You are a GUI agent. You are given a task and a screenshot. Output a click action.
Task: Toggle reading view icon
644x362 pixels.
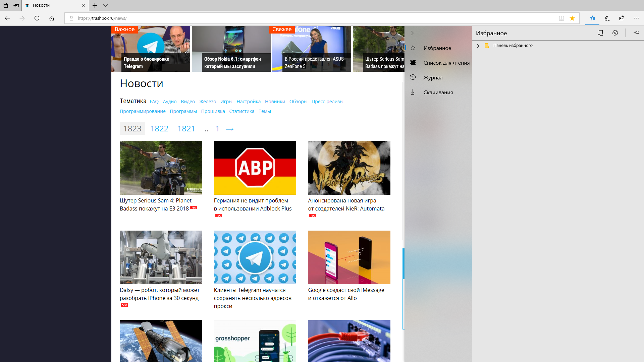coord(561,18)
